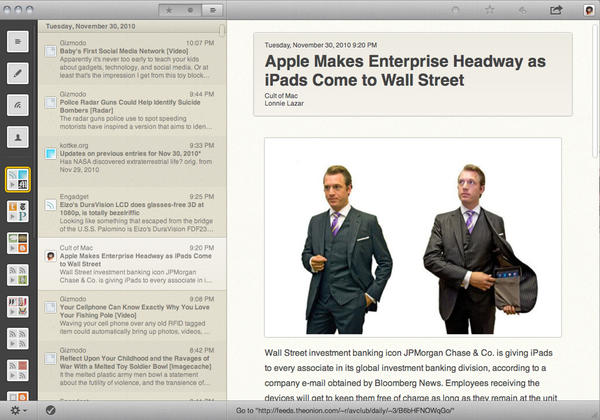Image resolution: width=600 pixels, height=420 pixels.
Task: Select the people-you-follow person icon
Action: click(18, 137)
